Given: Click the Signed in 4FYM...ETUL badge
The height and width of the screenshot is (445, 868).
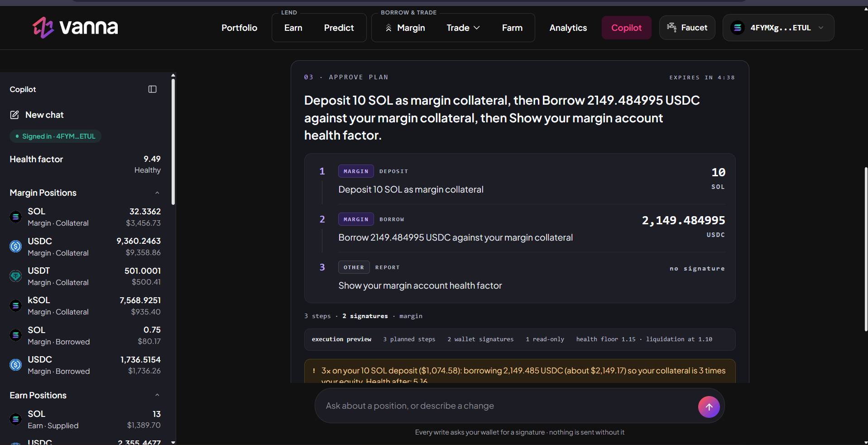Looking at the screenshot, I should click(x=55, y=136).
